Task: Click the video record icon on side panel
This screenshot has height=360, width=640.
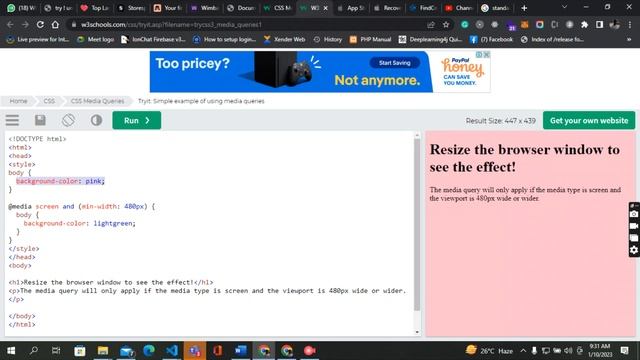Action: 634,226
